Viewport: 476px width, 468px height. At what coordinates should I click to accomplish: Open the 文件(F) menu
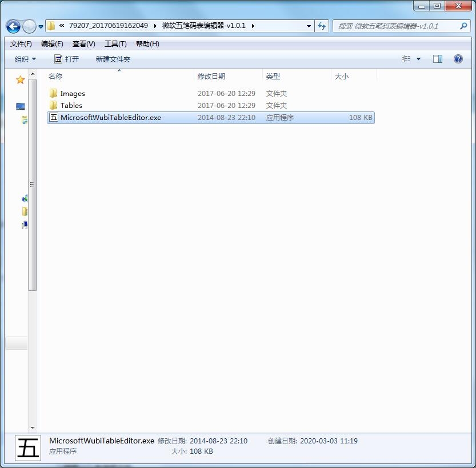tap(21, 44)
